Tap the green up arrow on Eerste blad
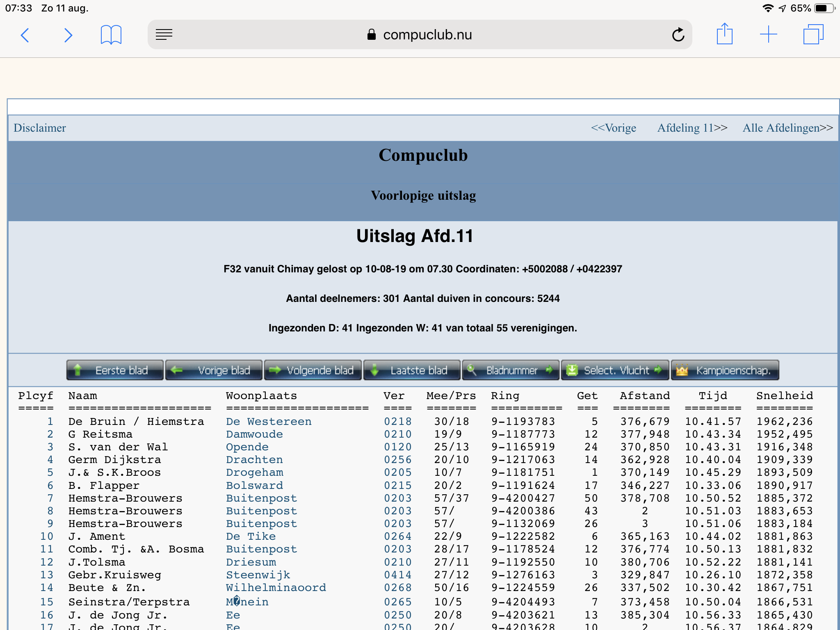The image size is (840, 630). (x=78, y=370)
